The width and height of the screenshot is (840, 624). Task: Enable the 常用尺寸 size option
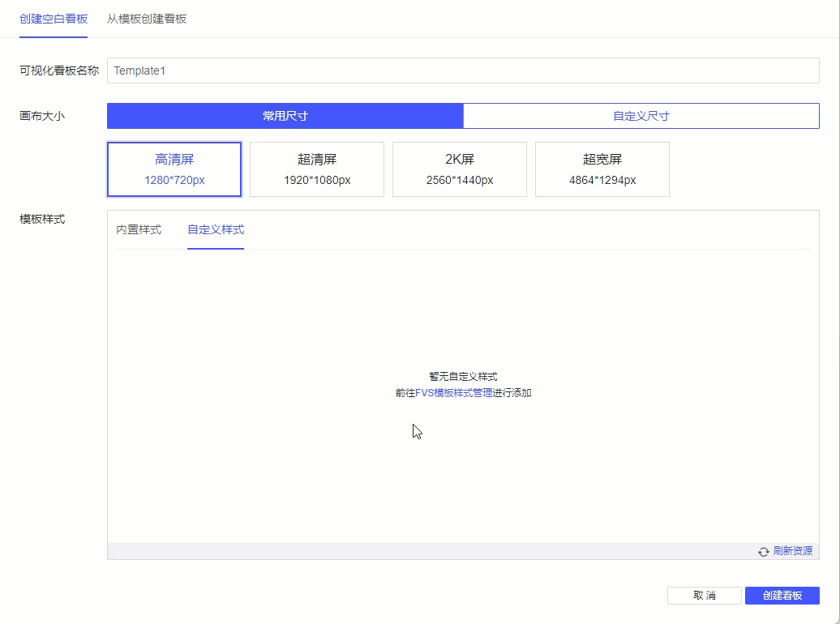pos(284,116)
